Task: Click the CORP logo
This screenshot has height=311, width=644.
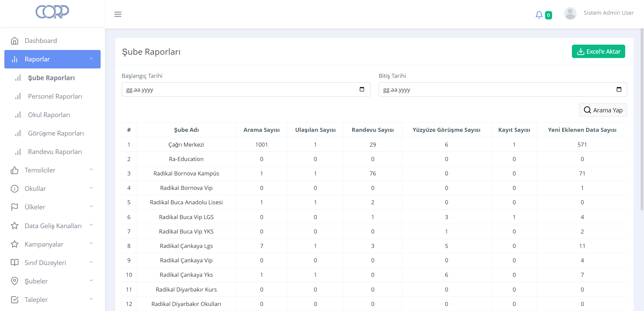Action: point(52,12)
